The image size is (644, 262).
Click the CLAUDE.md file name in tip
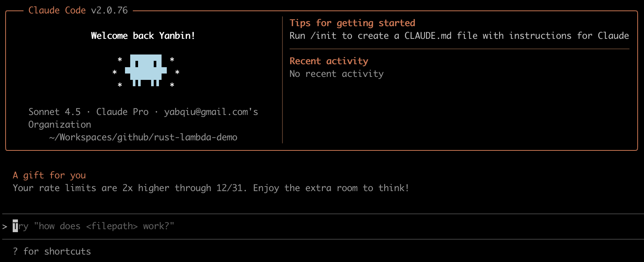pos(428,36)
